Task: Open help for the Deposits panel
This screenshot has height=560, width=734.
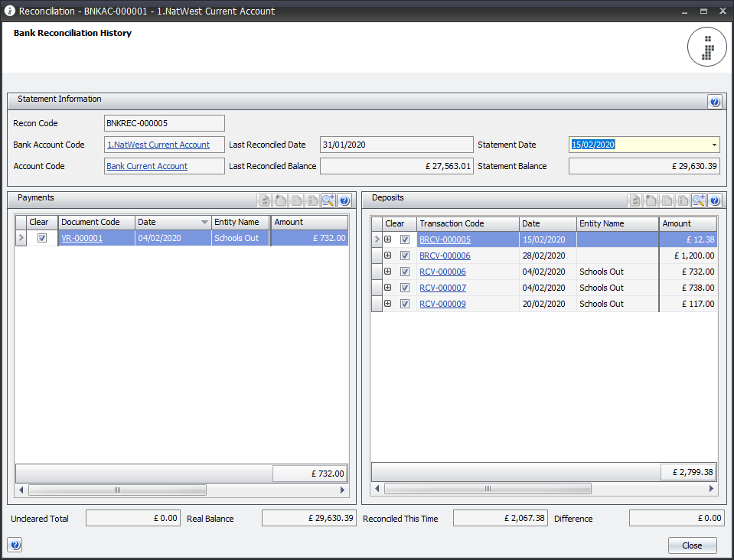Action: (715, 200)
